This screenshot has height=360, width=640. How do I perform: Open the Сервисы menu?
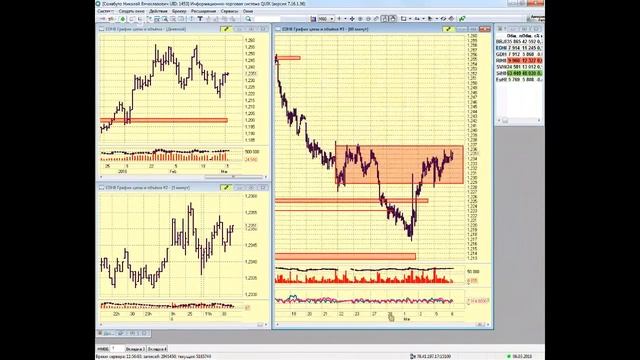(229, 11)
